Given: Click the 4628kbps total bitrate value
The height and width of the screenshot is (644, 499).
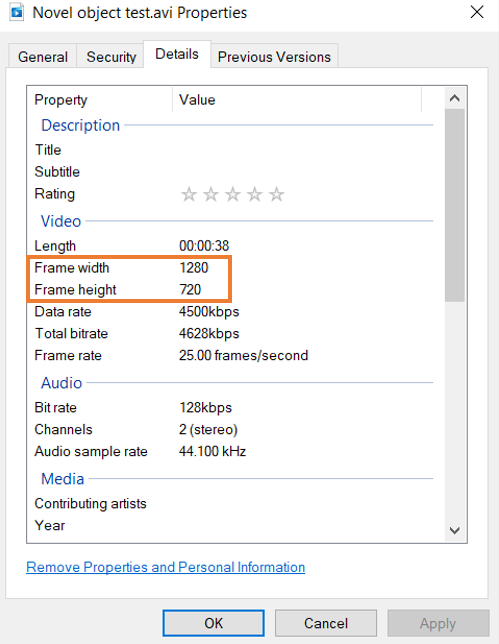Looking at the screenshot, I should [209, 334].
